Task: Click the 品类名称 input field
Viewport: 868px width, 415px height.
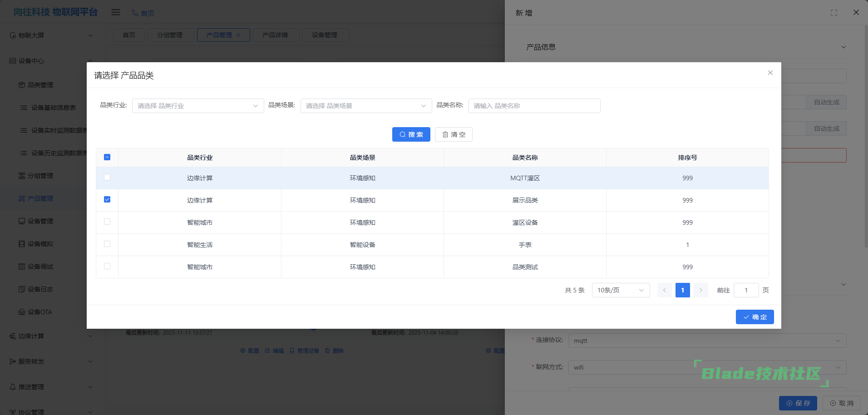Action: 534,106
